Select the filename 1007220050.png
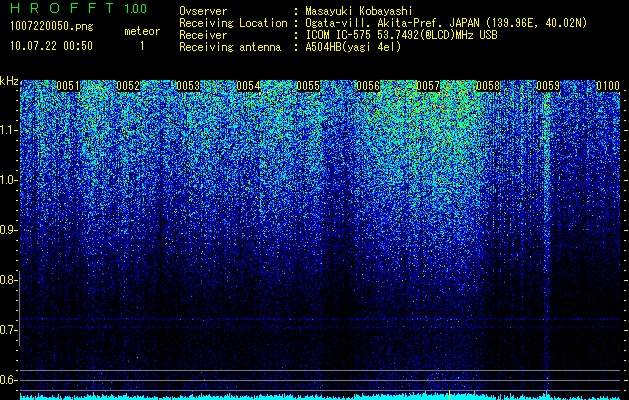 point(52,26)
